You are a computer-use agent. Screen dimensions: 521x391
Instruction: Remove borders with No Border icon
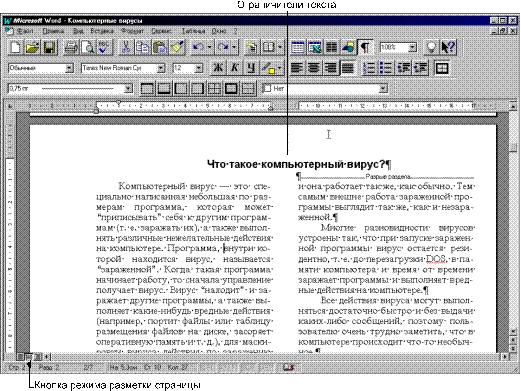[248, 89]
